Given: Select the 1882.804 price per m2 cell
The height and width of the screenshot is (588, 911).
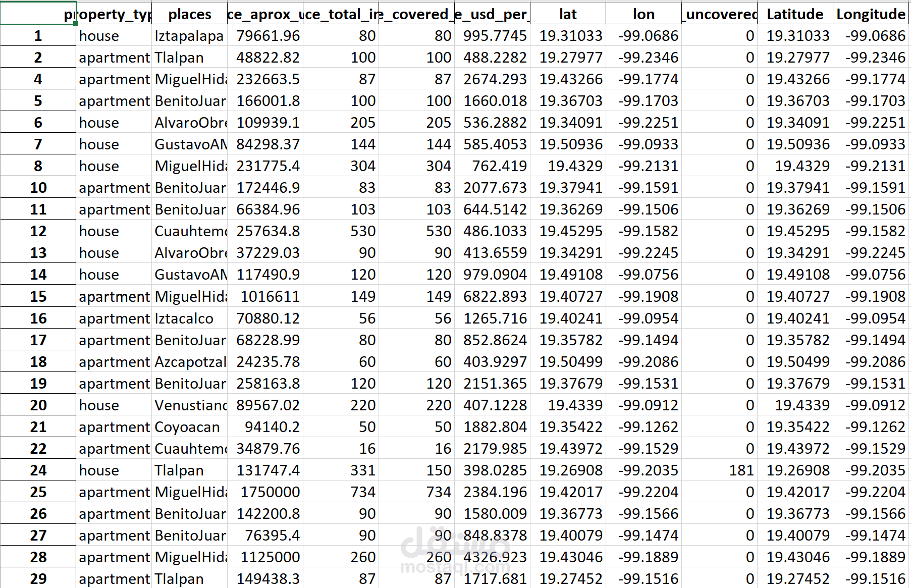Looking at the screenshot, I should (492, 426).
